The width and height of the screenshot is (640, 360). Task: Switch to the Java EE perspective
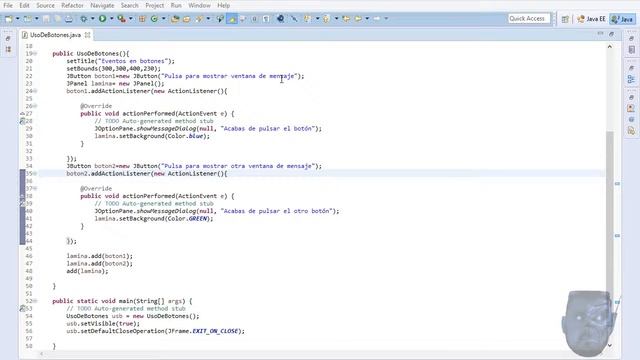coord(591,19)
